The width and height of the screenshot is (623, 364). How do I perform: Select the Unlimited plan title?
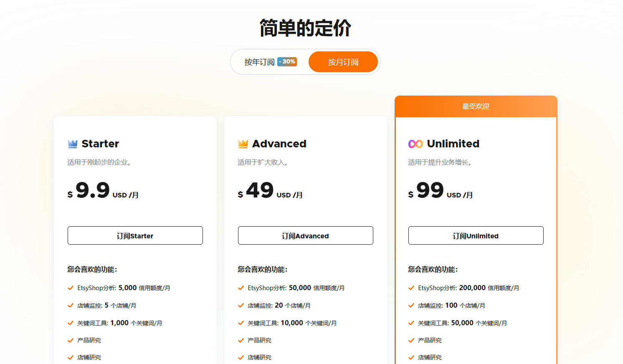click(453, 144)
